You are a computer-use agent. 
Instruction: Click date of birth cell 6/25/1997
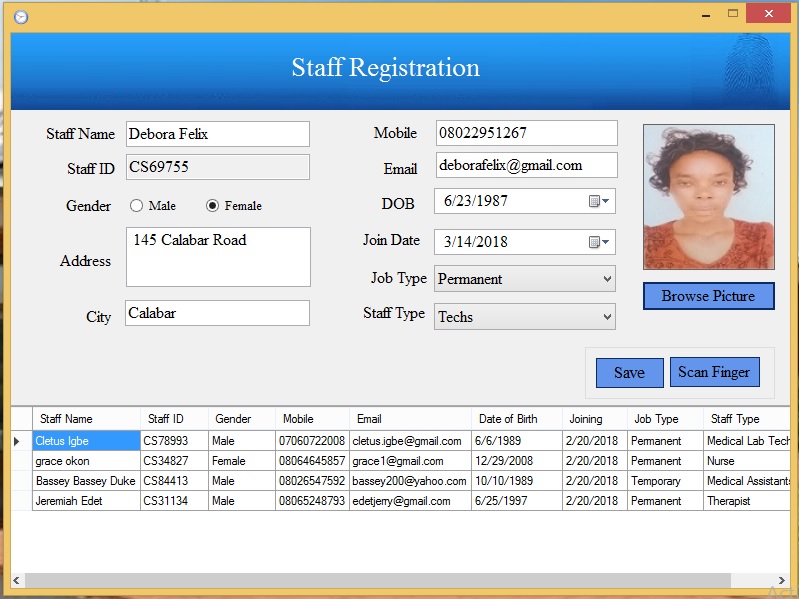point(517,501)
